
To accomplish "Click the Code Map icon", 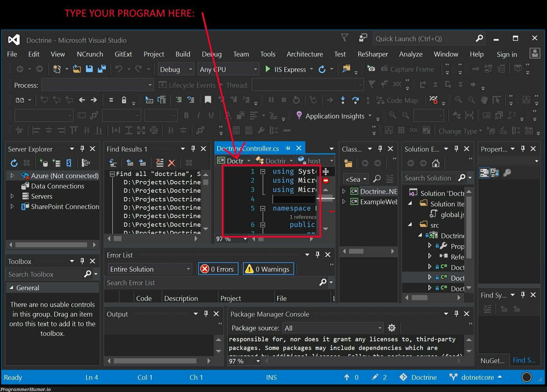I will coord(380,100).
